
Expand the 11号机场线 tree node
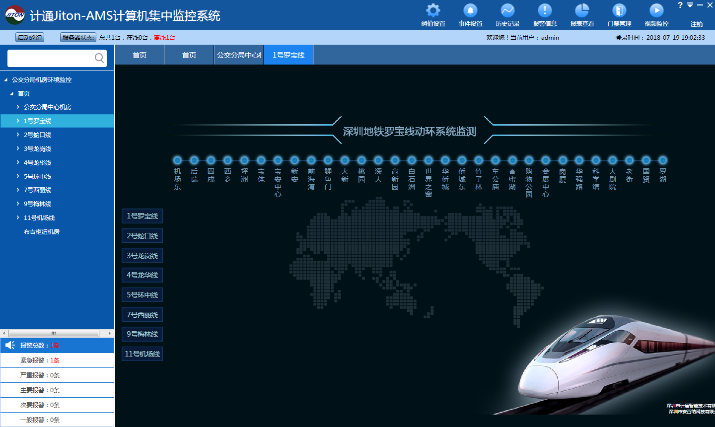coord(18,217)
